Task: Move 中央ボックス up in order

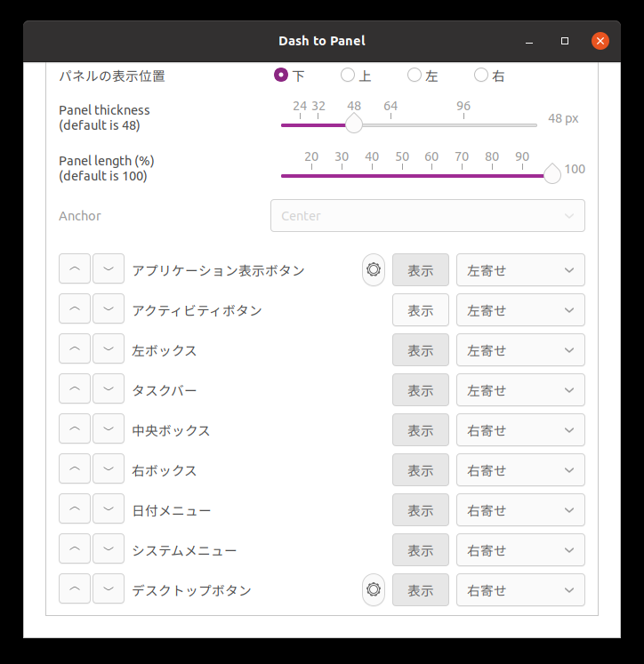Action: pos(75,428)
